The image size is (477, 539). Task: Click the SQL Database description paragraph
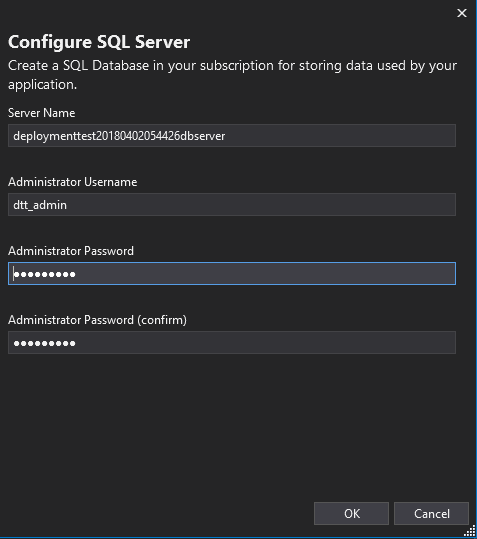click(232, 75)
